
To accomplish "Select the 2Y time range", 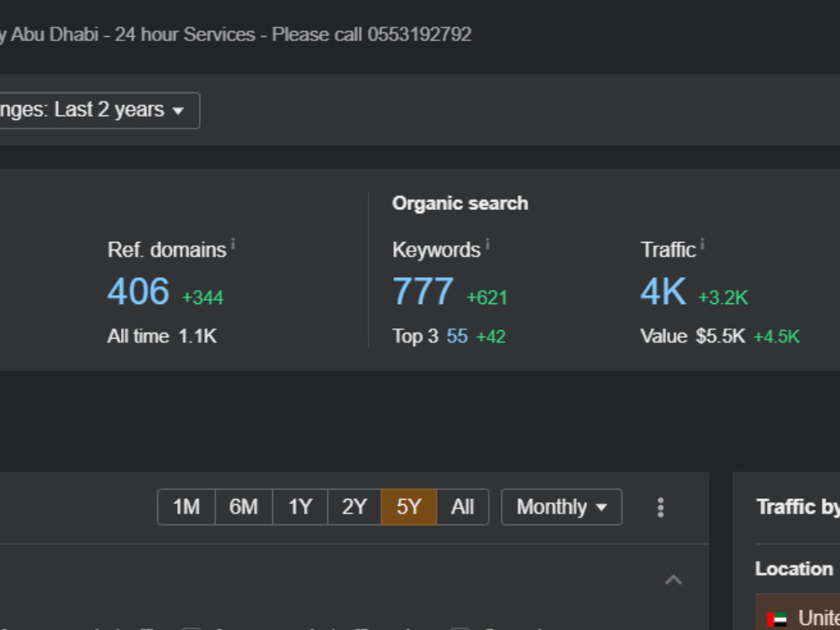I will click(354, 507).
